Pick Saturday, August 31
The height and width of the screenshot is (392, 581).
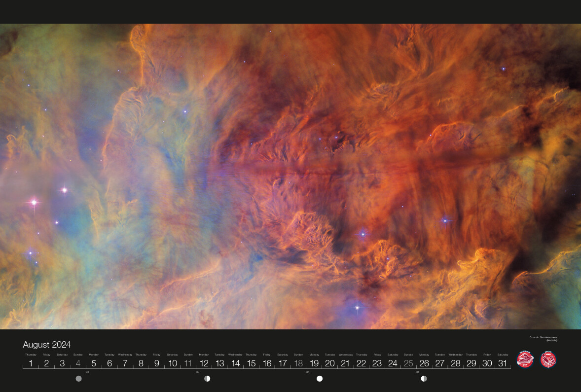point(503,363)
